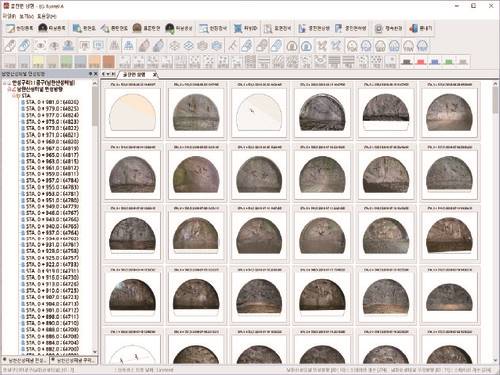Image resolution: width=500 pixels, height=375 pixels.
Task: Click the framed eye icon in second toolbar
Action: point(40,45)
